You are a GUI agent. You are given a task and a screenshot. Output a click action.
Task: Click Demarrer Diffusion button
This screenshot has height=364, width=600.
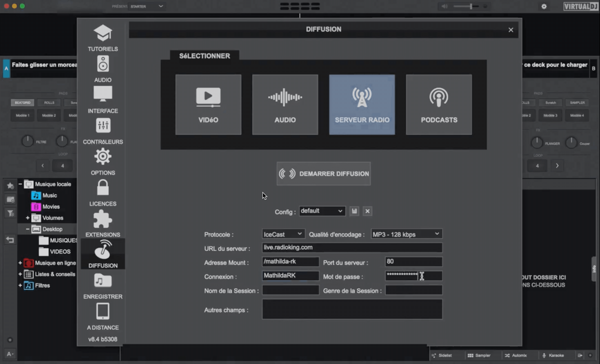(324, 174)
